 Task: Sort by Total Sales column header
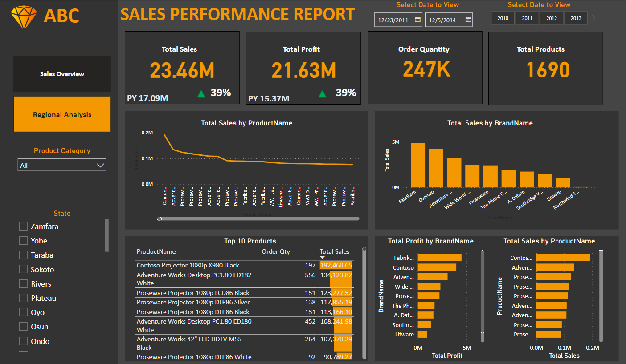335,251
